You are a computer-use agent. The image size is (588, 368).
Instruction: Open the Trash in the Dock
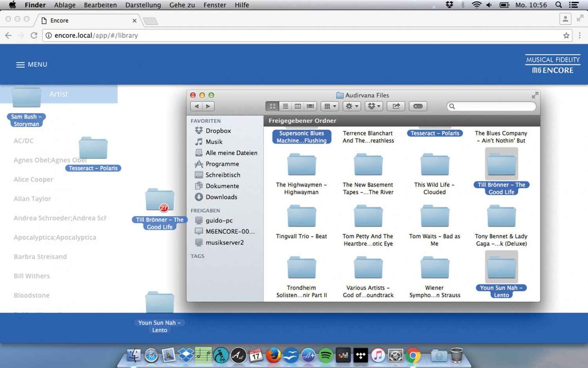coord(456,355)
